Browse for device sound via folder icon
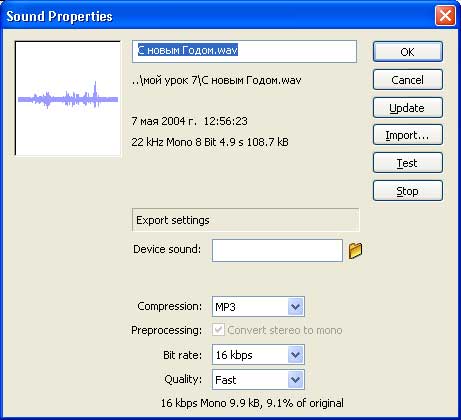Viewport: 461px width, 420px height. tap(355, 250)
